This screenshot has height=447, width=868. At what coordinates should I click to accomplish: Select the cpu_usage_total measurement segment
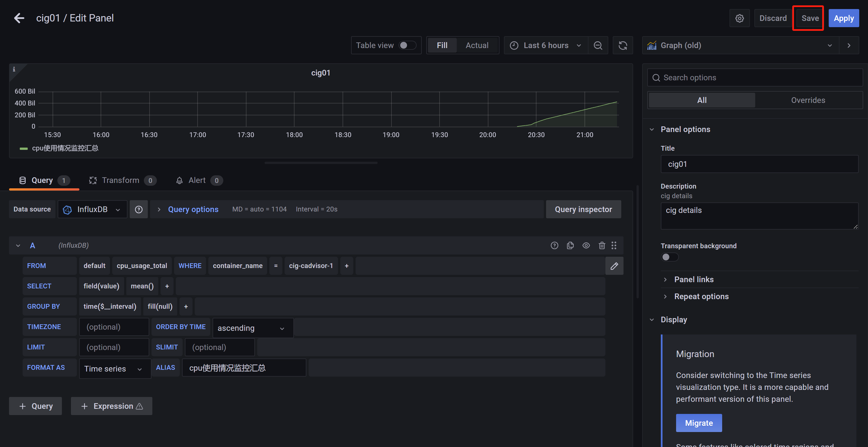142,266
